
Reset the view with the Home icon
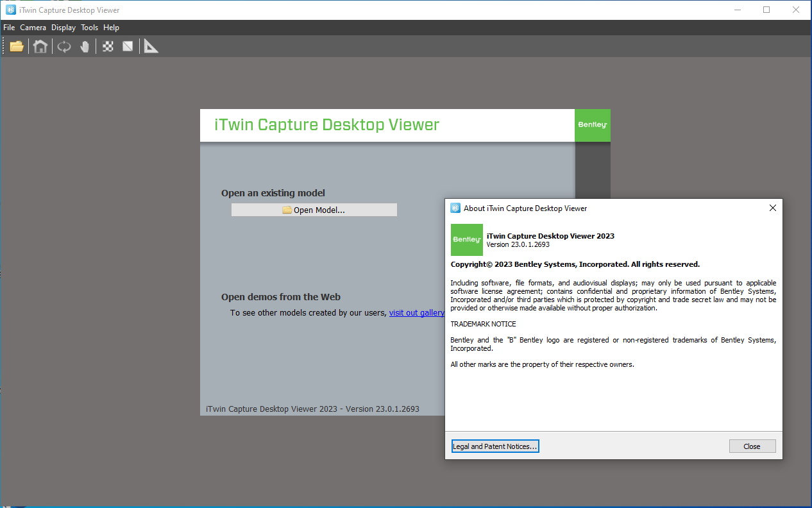pos(40,46)
